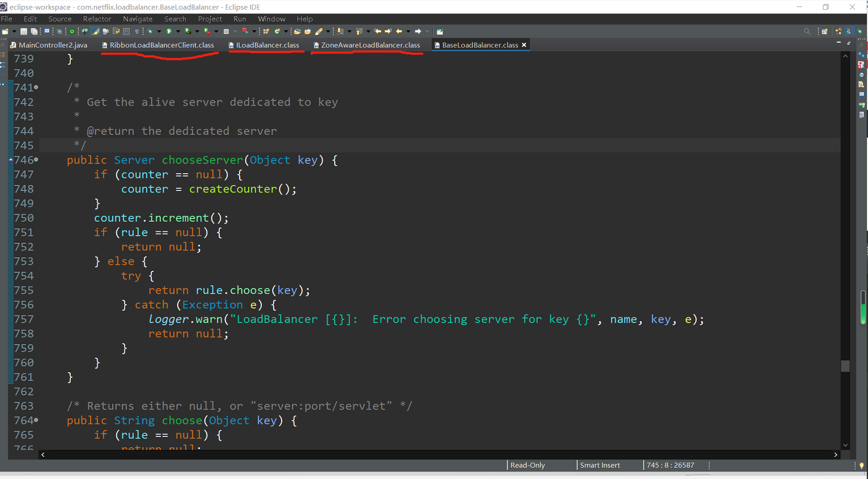This screenshot has height=479, width=868.
Task: Open the External Tools dropdown arrow
Action: [216, 31]
